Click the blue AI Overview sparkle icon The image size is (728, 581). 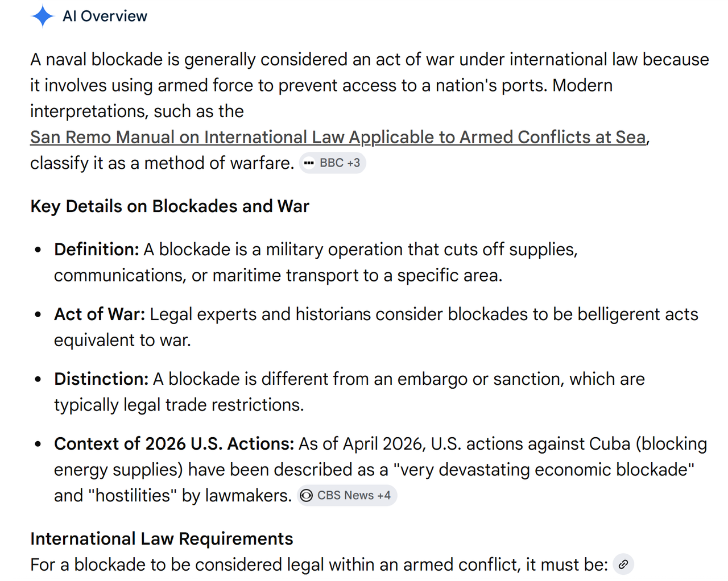tap(43, 16)
